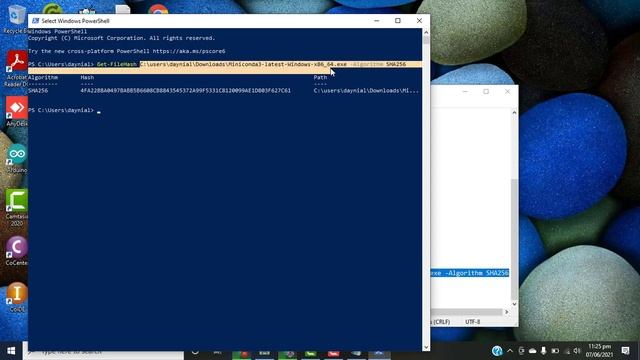The image size is (640, 360).
Task: Click highlighted '-Algorithm SHA256' text in Notepad
Action: tap(476, 273)
